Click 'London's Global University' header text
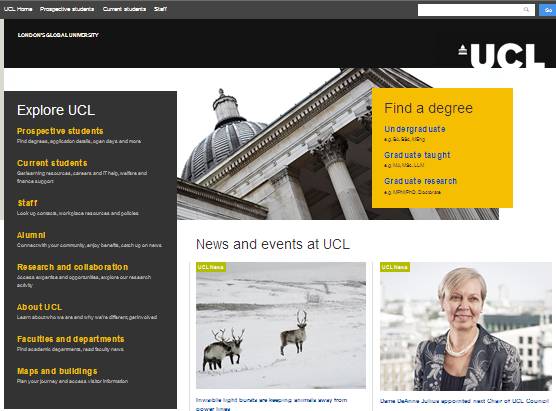556x411 pixels. [x=58, y=35]
